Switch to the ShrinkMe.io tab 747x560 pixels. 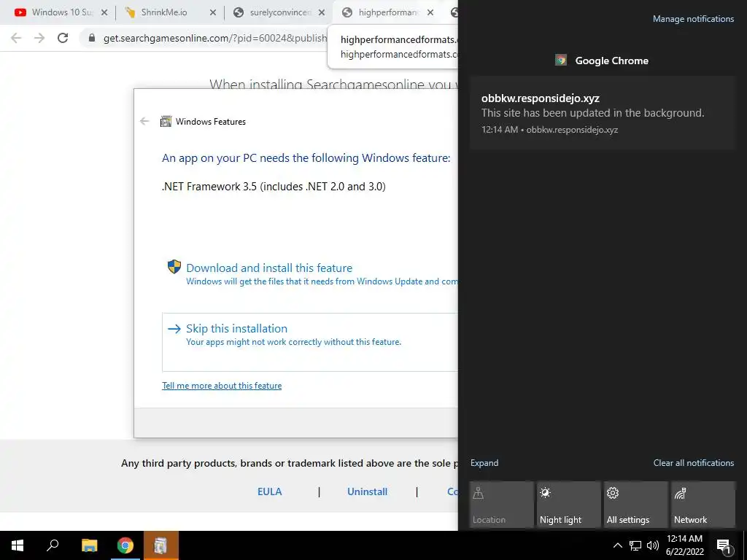164,12
